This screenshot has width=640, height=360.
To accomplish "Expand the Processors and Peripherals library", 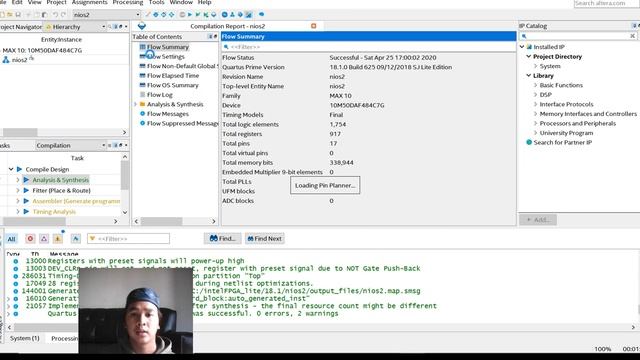I will click(x=536, y=123).
